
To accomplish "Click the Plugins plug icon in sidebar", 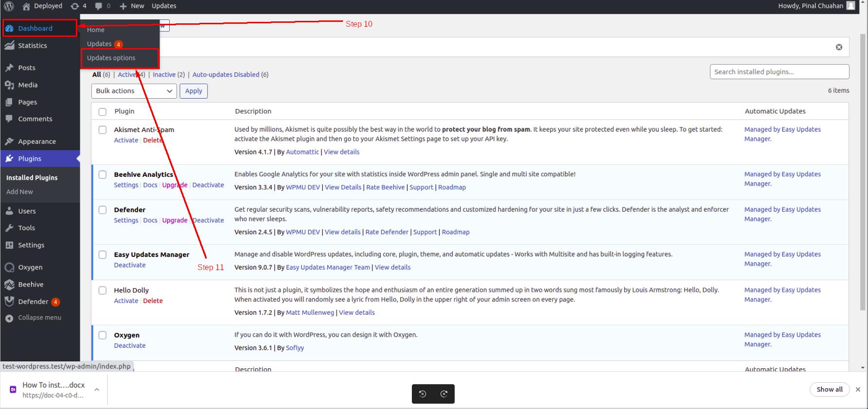I will [x=9, y=158].
